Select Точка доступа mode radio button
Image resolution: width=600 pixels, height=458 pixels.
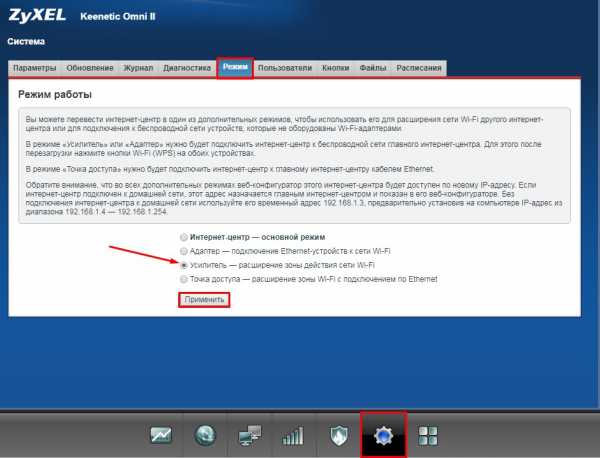(x=184, y=279)
